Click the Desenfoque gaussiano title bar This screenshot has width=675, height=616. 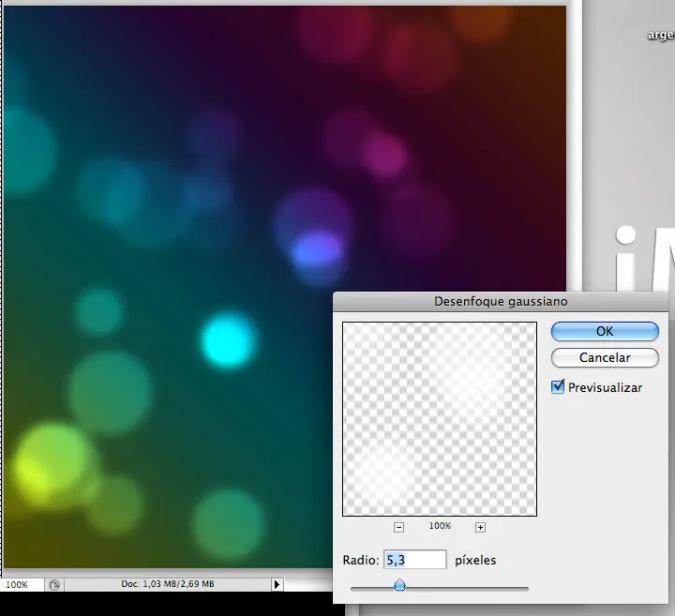501,302
